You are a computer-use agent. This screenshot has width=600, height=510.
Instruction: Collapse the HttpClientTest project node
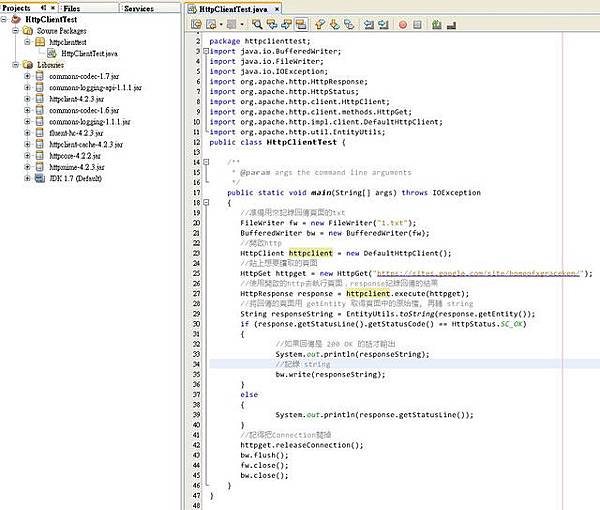[6, 21]
